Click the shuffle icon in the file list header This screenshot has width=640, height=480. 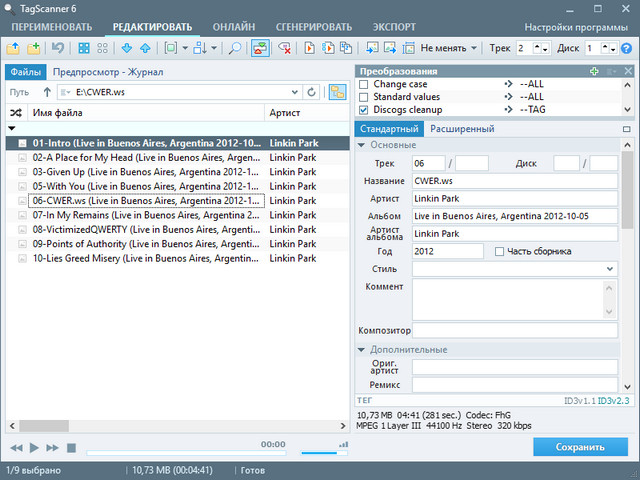click(x=15, y=113)
